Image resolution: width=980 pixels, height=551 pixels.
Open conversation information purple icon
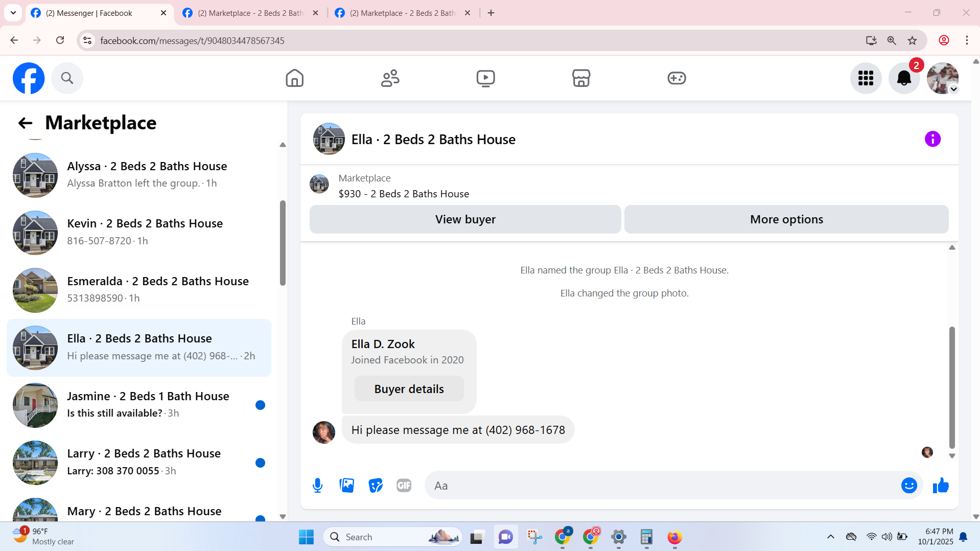pyautogui.click(x=932, y=139)
